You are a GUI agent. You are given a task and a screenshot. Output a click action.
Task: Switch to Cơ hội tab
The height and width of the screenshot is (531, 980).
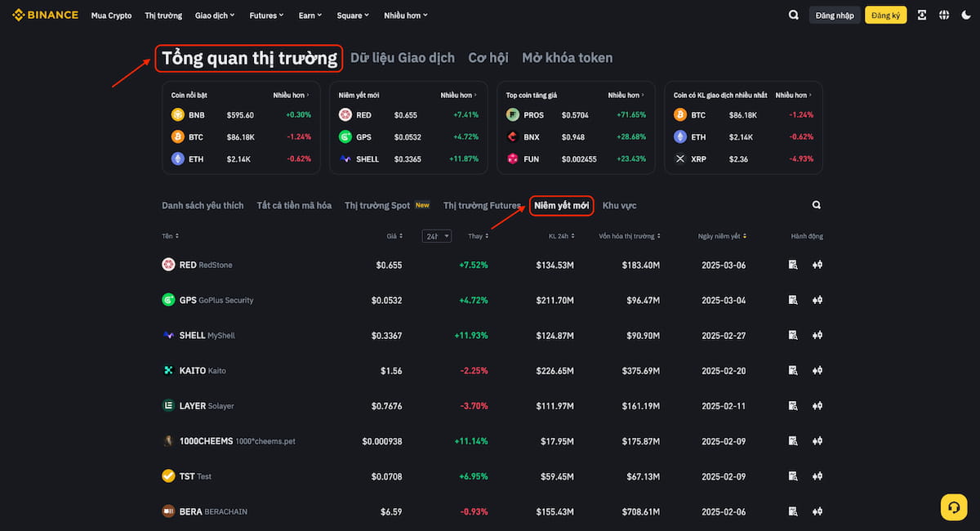pyautogui.click(x=488, y=58)
